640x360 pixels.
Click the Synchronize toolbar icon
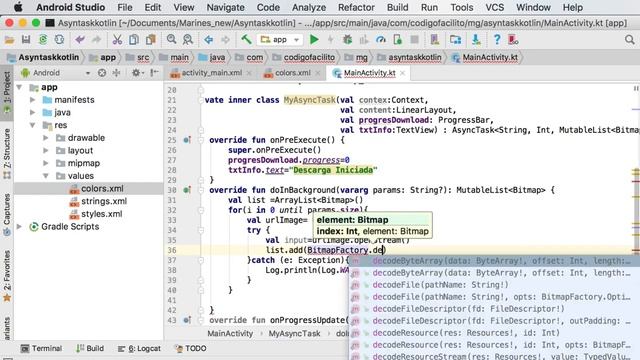[43, 40]
